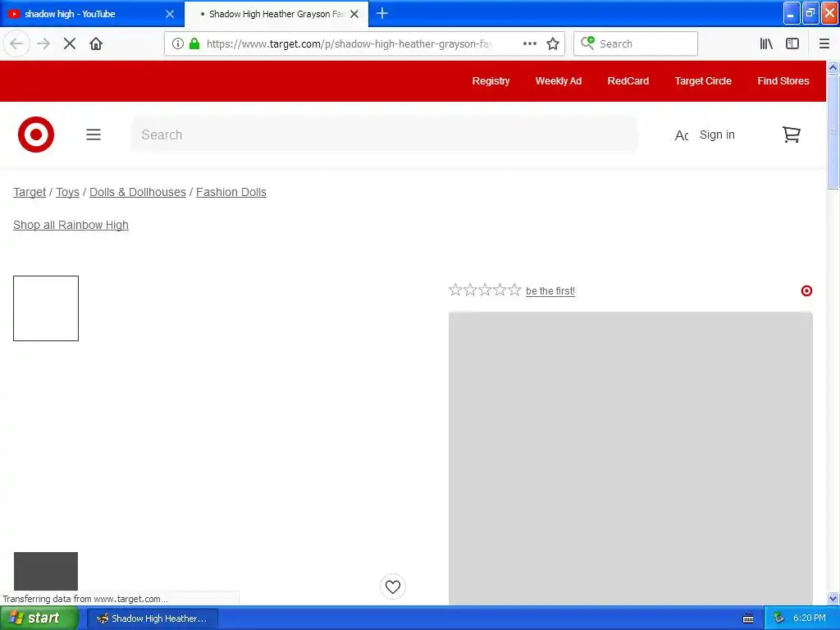Show site information icon in address bar
This screenshot has width=840, height=630.
(x=178, y=44)
